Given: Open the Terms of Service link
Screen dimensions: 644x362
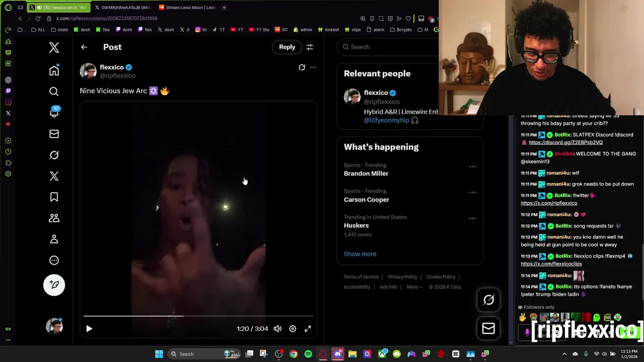Looking at the screenshot, I should 361,277.
